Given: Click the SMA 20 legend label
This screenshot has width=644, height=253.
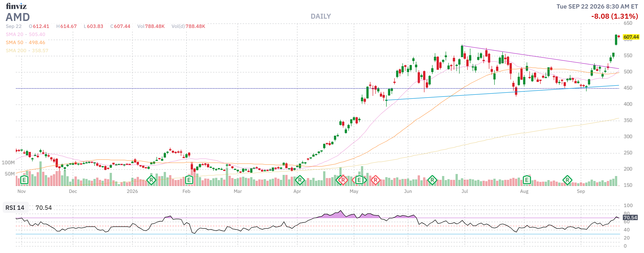Looking at the screenshot, I should pyautogui.click(x=14, y=34).
